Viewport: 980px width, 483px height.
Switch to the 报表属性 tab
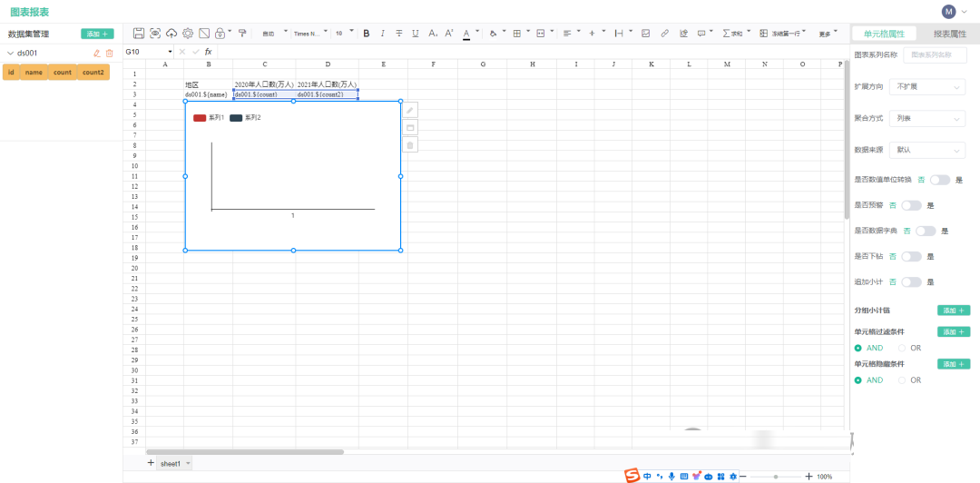(949, 34)
